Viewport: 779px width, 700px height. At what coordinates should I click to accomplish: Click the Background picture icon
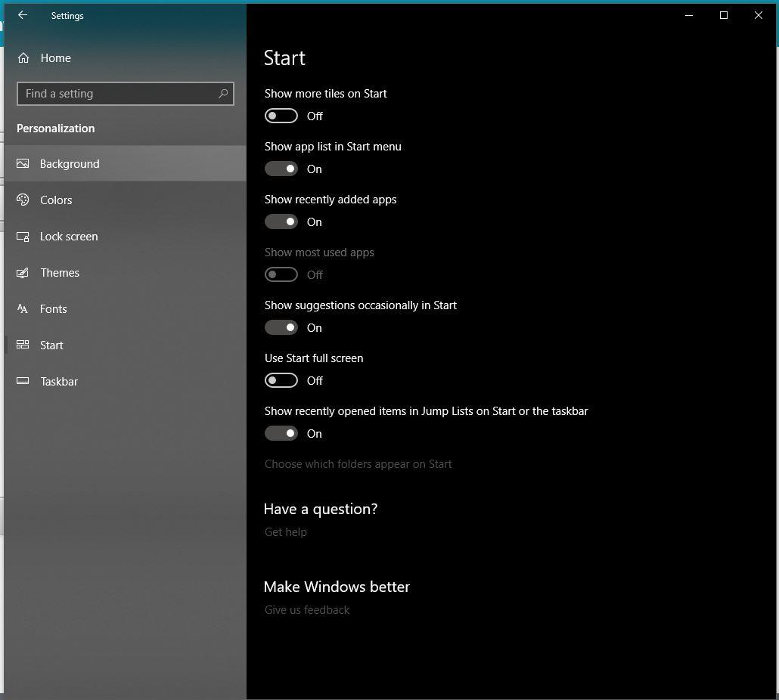23,163
